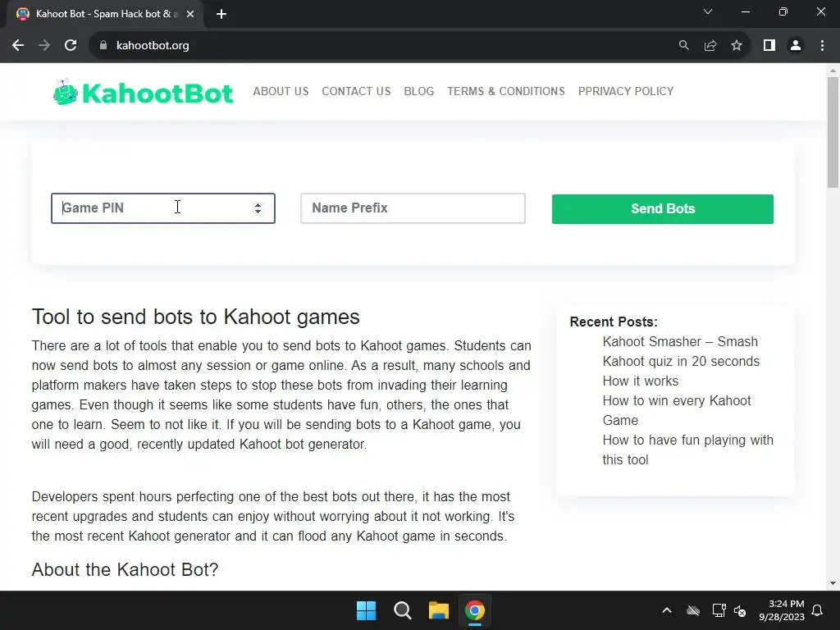The width and height of the screenshot is (840, 630).
Task: Open the Chrome side panel
Action: (x=769, y=46)
